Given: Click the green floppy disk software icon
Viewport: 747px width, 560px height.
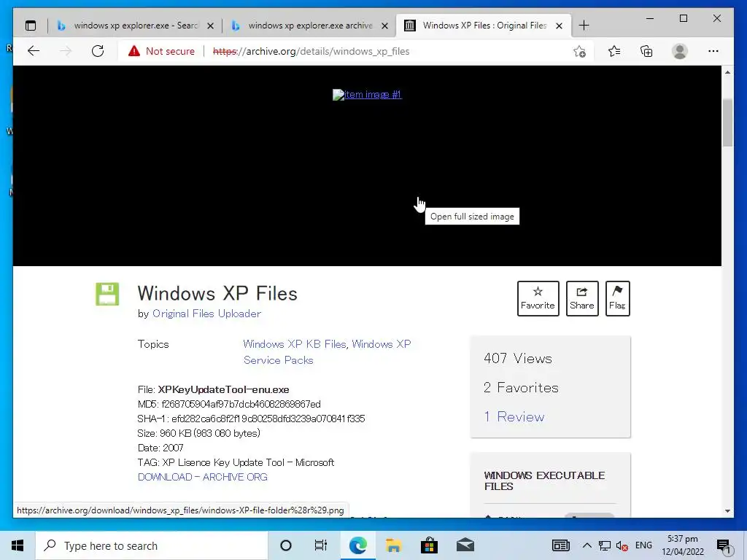Looking at the screenshot, I should tap(107, 294).
